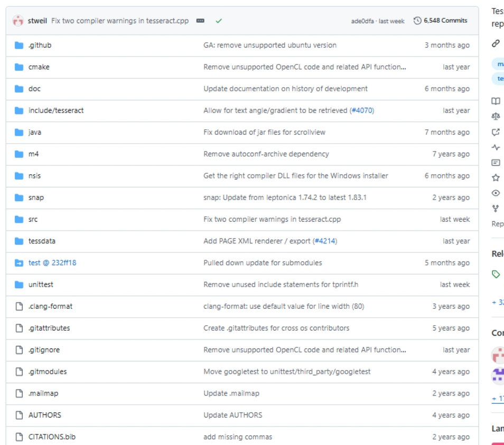Viewport: 504px width, 445px height.
Task: Open header commit 'Fix two compiler warnings' message
Action: coord(120,21)
